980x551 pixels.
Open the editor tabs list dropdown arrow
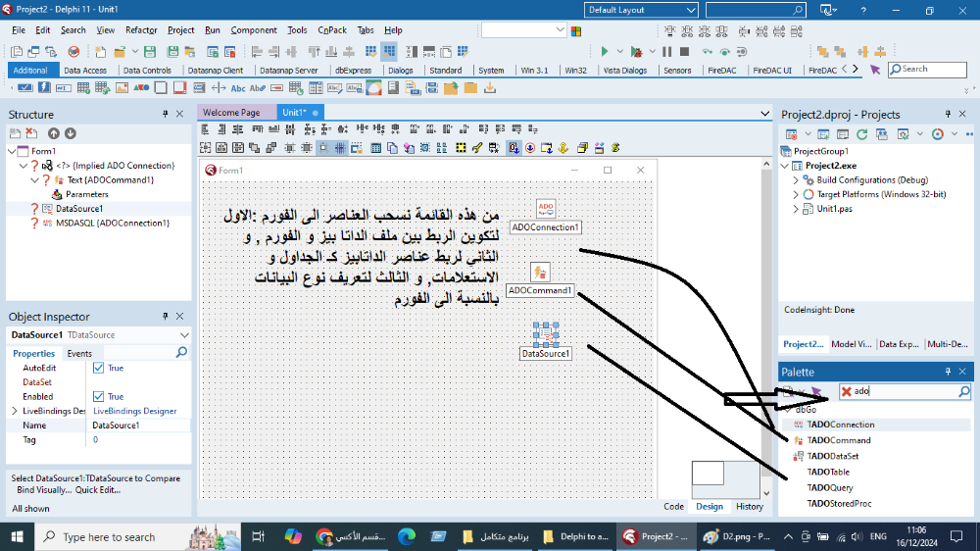[765, 113]
